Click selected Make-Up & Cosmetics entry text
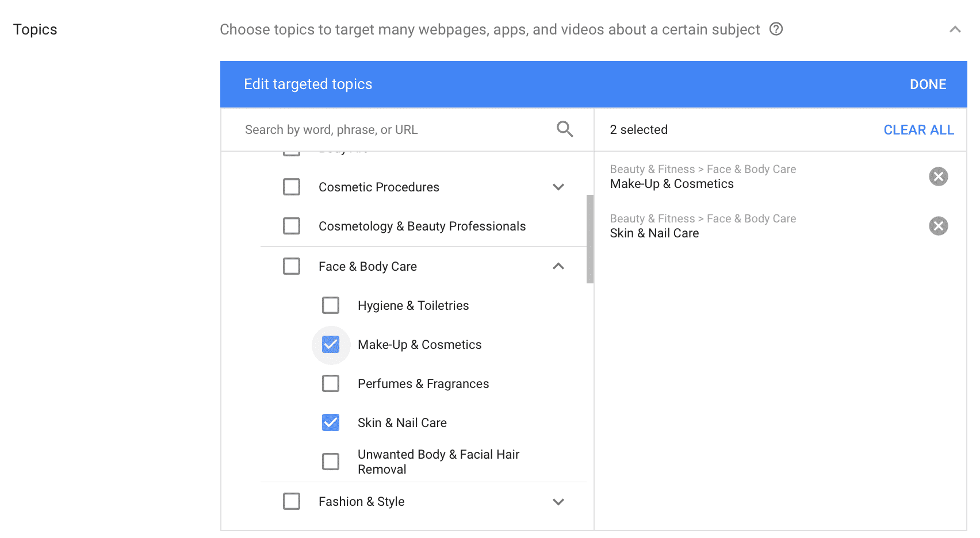Viewport: 980px width, 538px height. click(672, 184)
